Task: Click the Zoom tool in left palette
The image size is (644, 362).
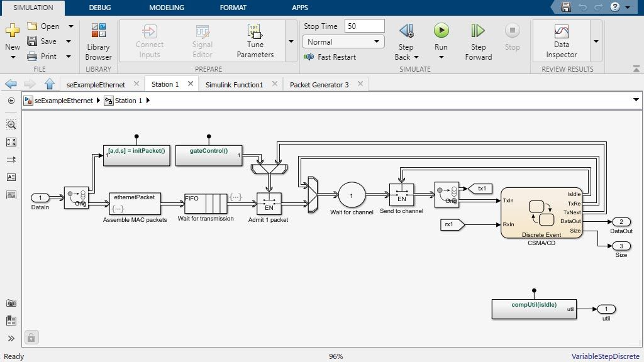Action: [x=11, y=124]
